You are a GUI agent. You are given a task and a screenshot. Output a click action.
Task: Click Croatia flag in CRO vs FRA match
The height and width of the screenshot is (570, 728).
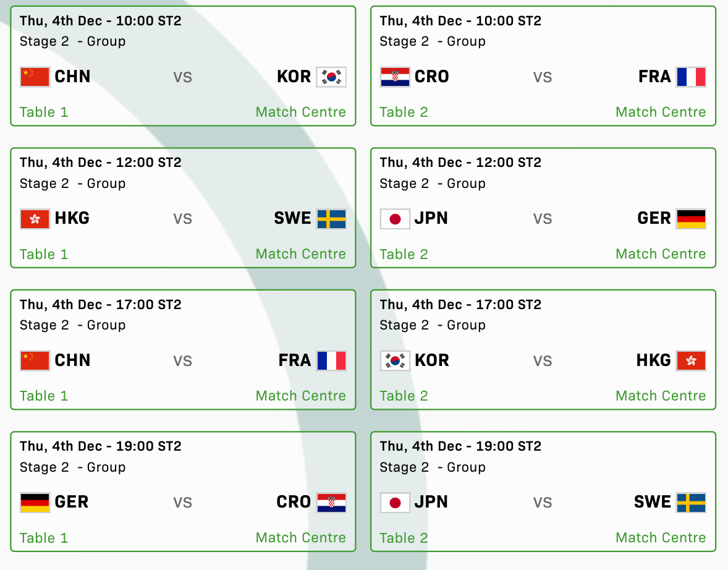(x=395, y=77)
